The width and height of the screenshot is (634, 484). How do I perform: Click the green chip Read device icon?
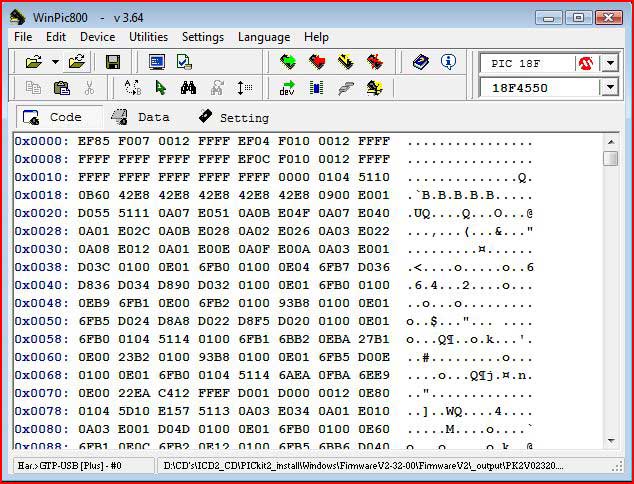[x=288, y=62]
